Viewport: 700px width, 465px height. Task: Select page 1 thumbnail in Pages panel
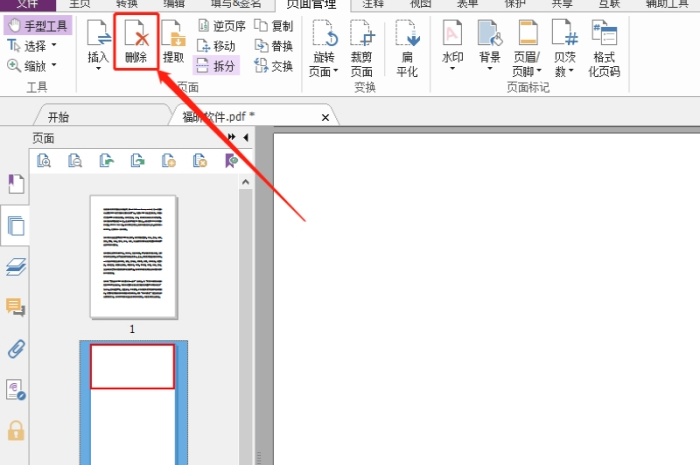pyautogui.click(x=133, y=257)
